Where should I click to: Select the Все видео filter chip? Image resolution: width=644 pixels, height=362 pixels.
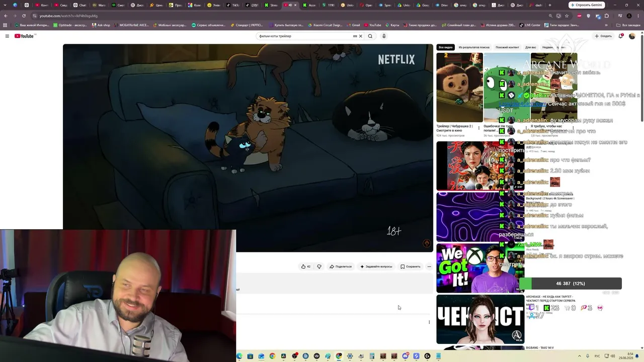point(445,47)
